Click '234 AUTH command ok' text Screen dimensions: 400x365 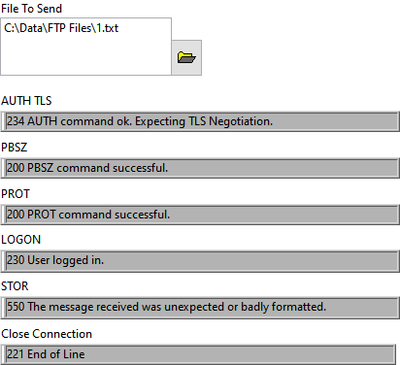(69, 121)
